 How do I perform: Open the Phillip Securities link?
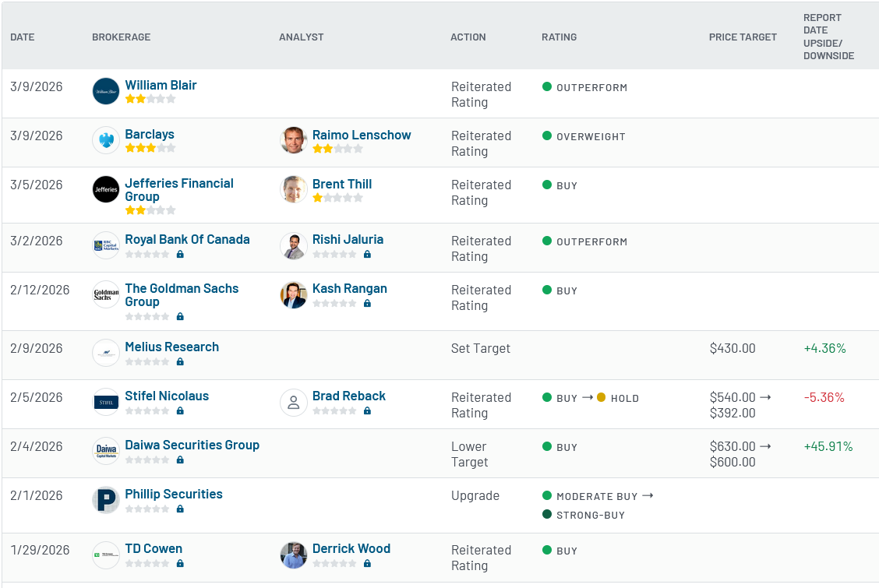point(174,494)
